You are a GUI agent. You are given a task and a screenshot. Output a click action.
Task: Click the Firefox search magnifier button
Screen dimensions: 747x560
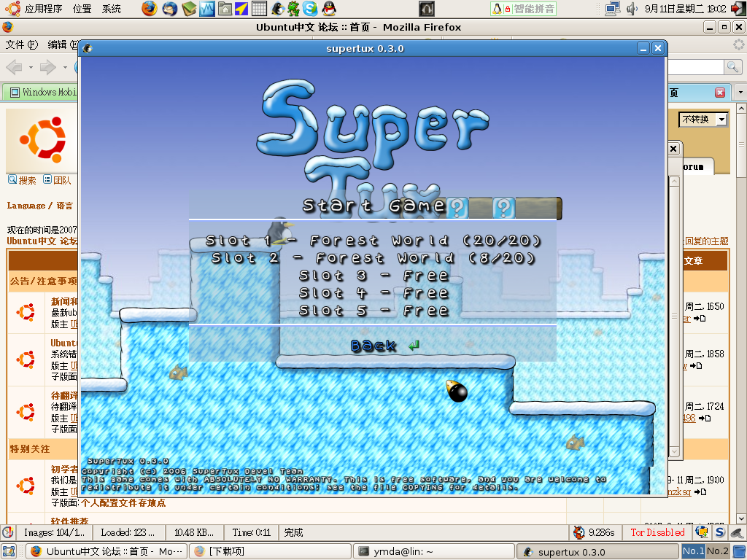732,67
